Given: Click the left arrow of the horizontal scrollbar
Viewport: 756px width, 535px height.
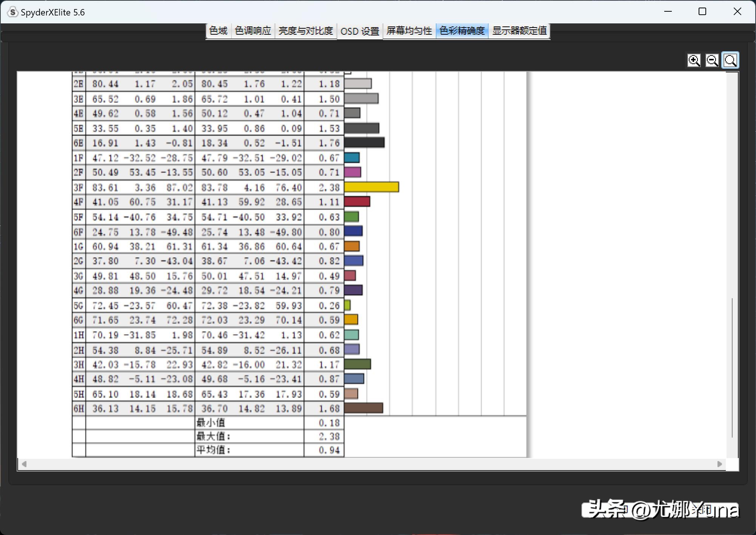Looking at the screenshot, I should [x=24, y=464].
